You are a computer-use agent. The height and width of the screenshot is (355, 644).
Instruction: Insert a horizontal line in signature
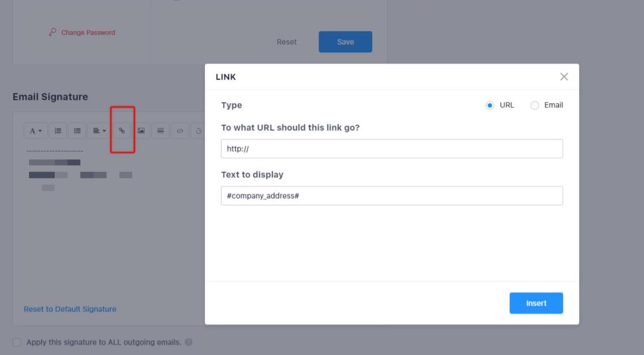coord(160,131)
